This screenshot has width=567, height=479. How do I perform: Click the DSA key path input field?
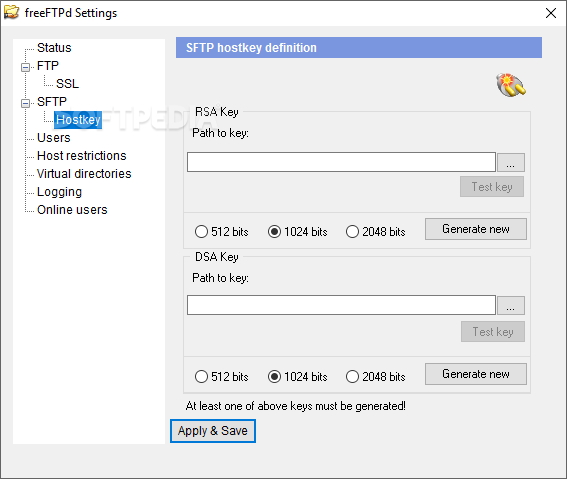[341, 305]
